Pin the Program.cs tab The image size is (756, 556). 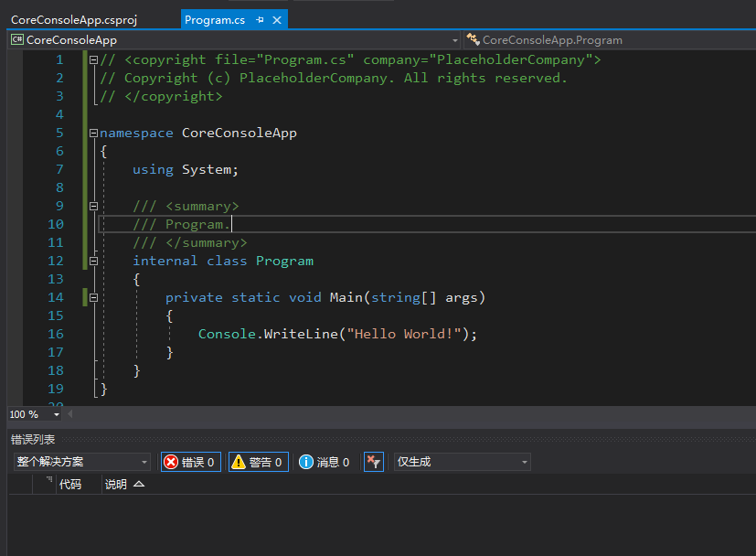(x=260, y=20)
